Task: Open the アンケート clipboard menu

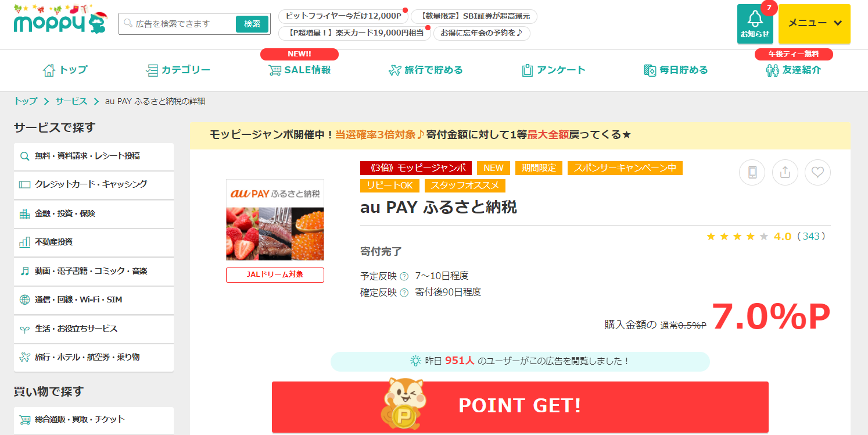Action: [x=554, y=70]
